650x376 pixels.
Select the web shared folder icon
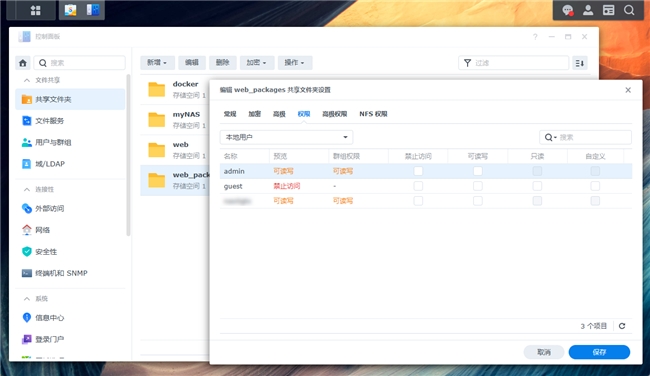coord(157,150)
